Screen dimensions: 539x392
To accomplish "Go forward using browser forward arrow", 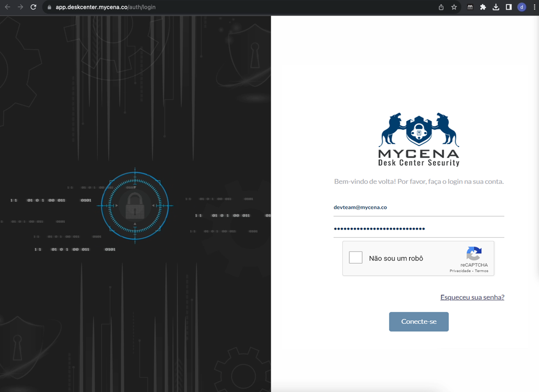I will (20, 7).
